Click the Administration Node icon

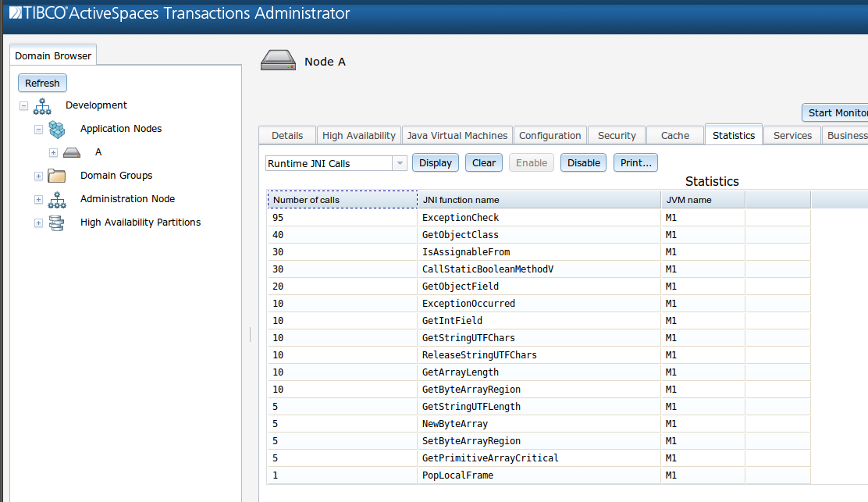point(56,199)
